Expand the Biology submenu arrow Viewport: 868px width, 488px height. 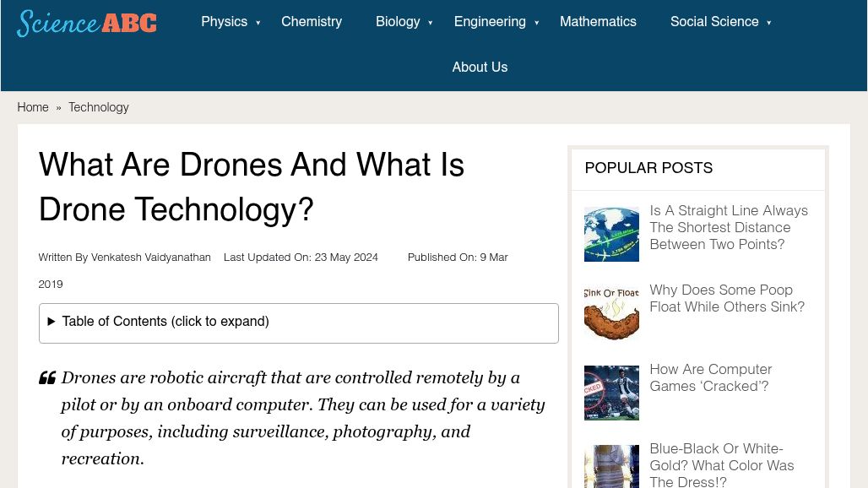point(431,23)
